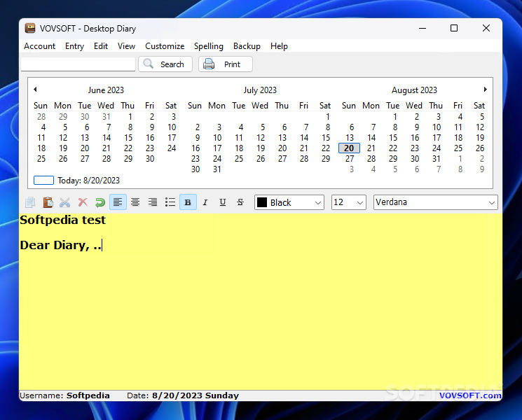This screenshot has width=522, height=420.
Task: Toggle right text alignment
Action: coord(153,202)
